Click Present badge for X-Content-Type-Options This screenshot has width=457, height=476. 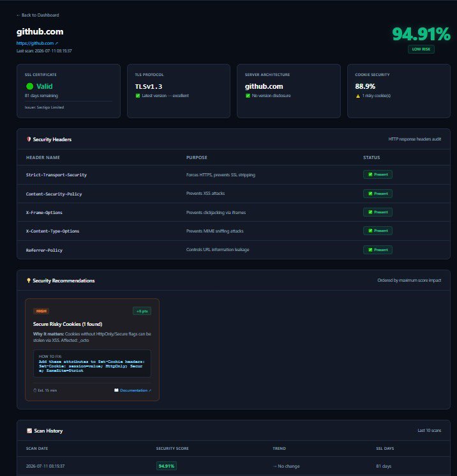click(378, 231)
